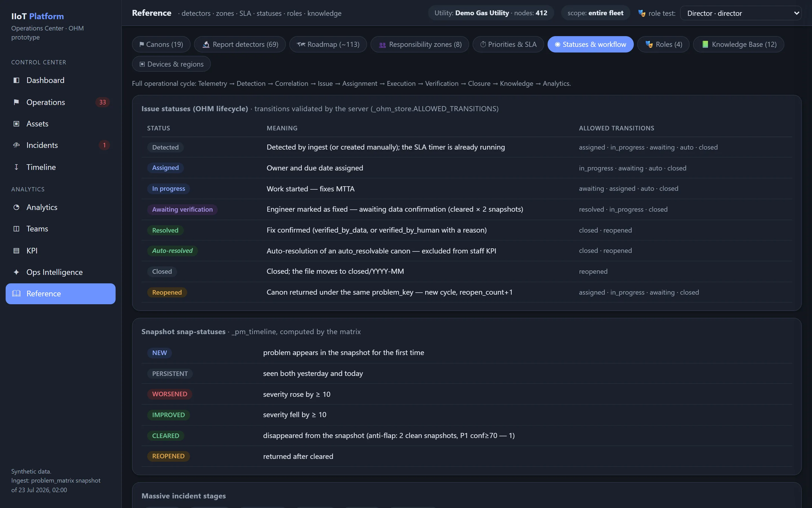Click the WORSENED snap-status badge
The width and height of the screenshot is (812, 508).
(170, 394)
